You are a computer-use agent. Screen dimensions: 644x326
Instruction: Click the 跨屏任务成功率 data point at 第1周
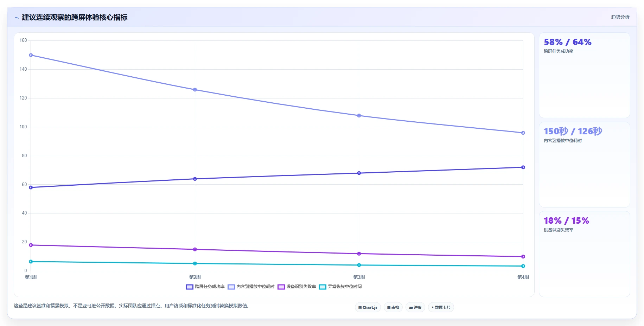click(31, 187)
